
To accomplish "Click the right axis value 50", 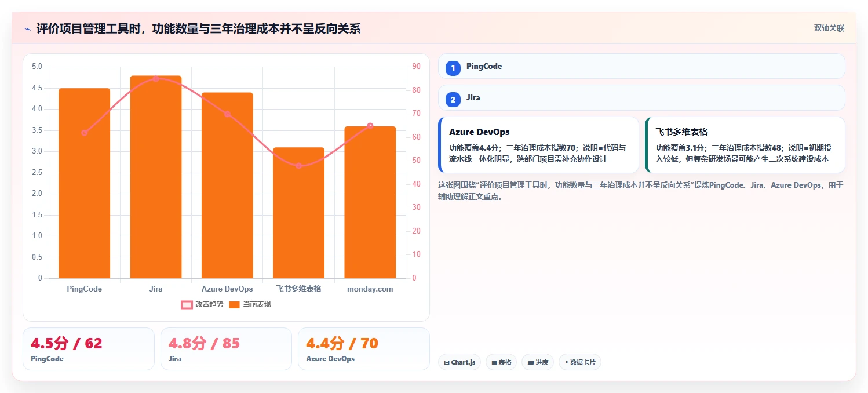I will tap(416, 161).
